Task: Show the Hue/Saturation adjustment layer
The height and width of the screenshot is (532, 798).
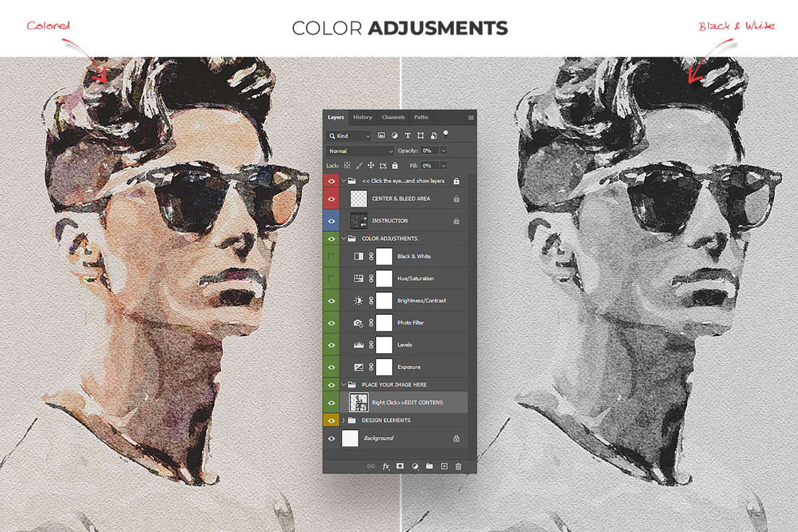Action: pyautogui.click(x=331, y=279)
